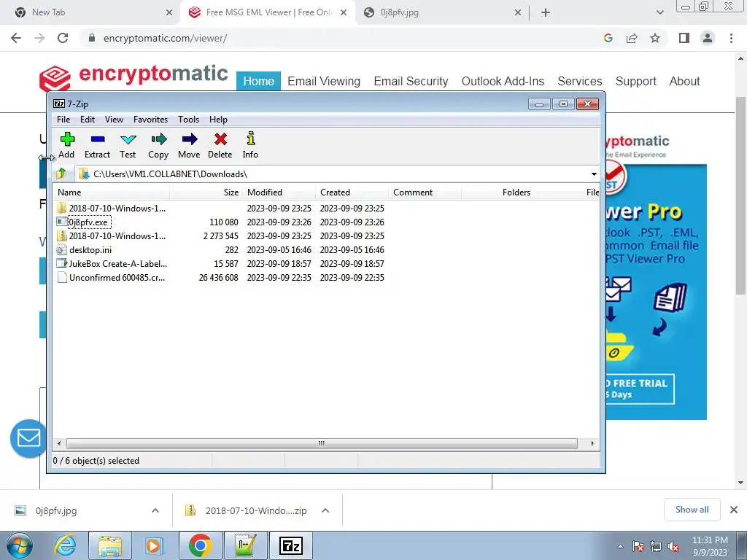The width and height of the screenshot is (747, 560).
Task: Sort by the Name column header
Action: click(111, 192)
